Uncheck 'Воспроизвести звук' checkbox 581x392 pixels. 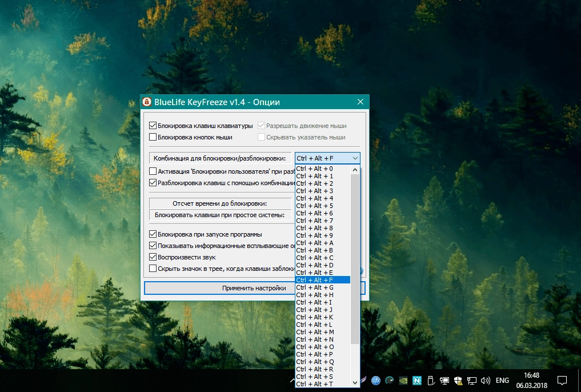[153, 257]
